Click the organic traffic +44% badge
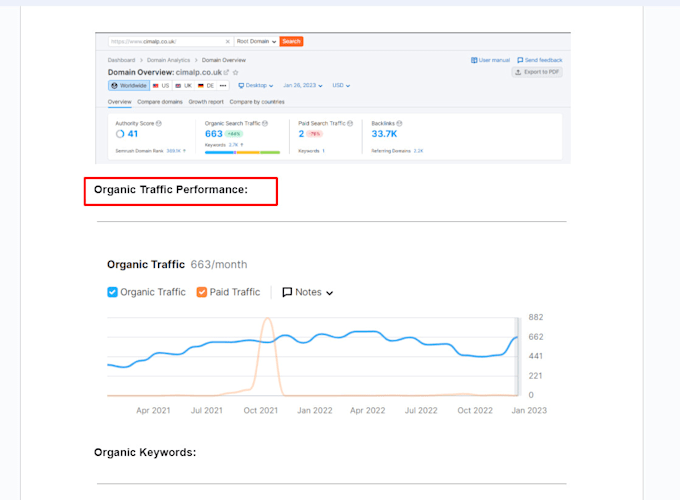This screenshot has height=500, width=680. point(234,134)
